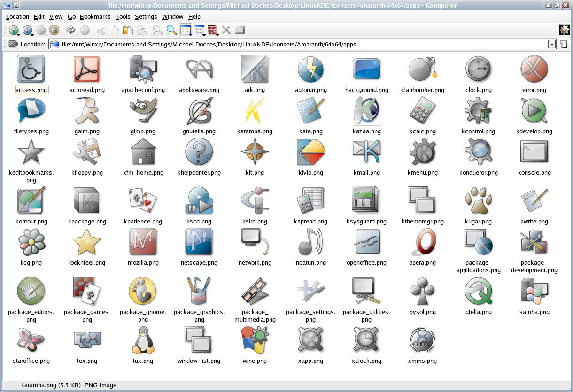573x392 pixels.
Task: Switch to Tree/List view mode button
Action: pos(199,30)
